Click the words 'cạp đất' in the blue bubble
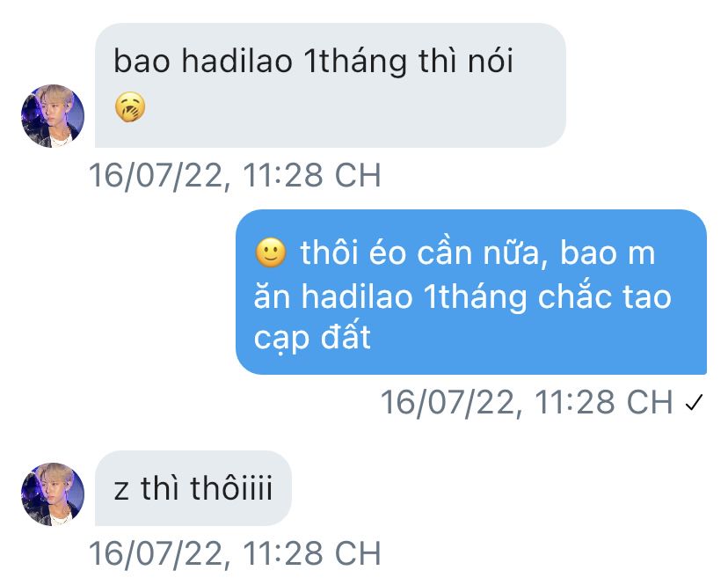Viewport: 728px width, 585px height. [x=312, y=339]
